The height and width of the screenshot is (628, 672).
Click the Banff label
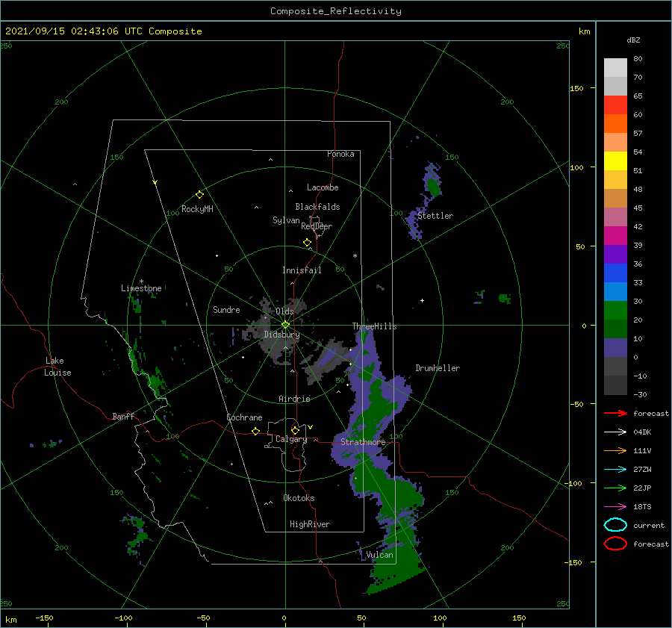coord(123,416)
